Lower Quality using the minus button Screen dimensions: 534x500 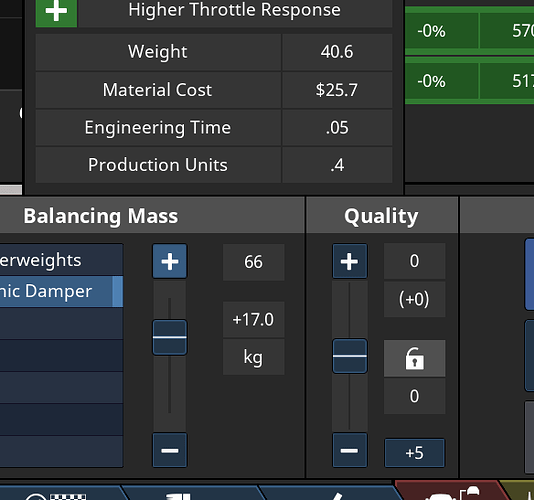coord(350,450)
